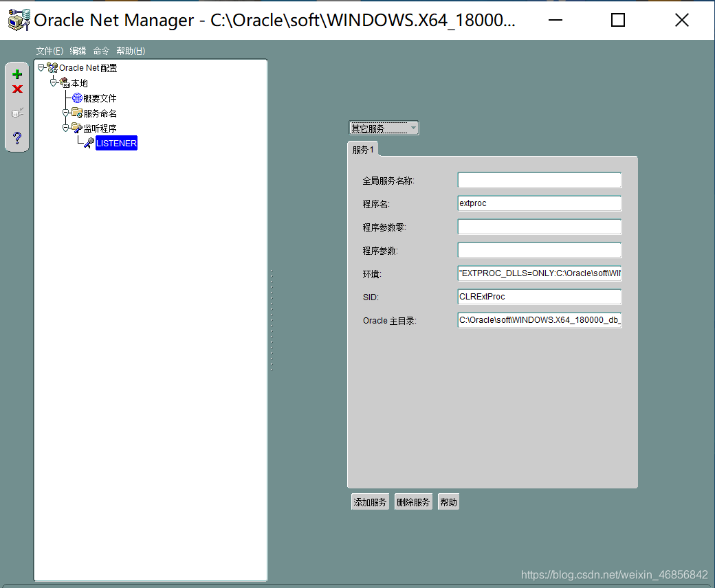Screen dimensions: 715x588
Task: Open the 其它服务 dropdown list
Action: pyautogui.click(x=384, y=128)
